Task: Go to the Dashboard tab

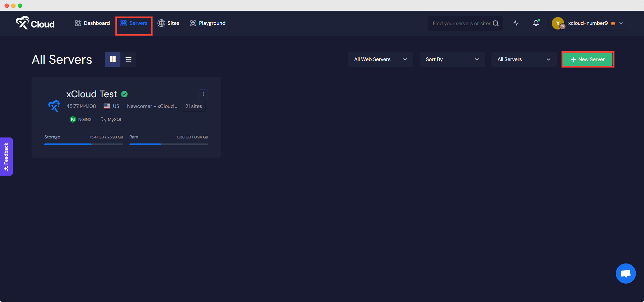Action: (92, 23)
